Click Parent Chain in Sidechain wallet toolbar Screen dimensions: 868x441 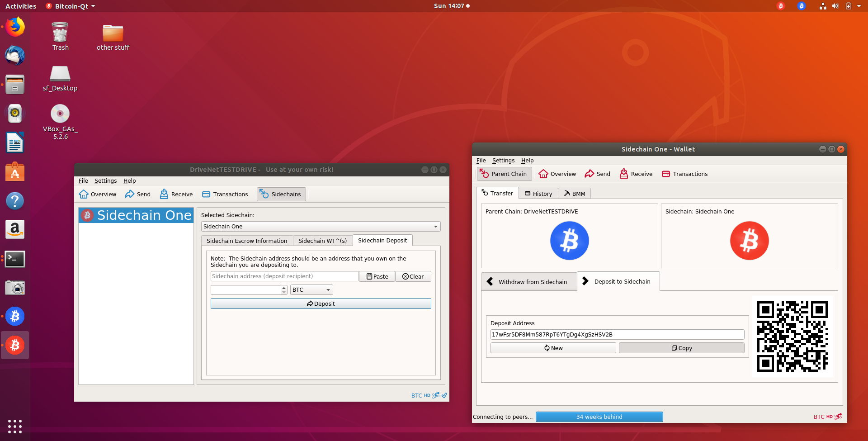[504, 174]
